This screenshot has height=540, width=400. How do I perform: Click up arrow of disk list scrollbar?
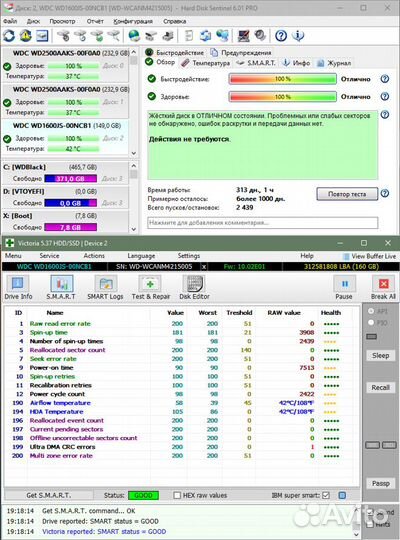pos(134,52)
